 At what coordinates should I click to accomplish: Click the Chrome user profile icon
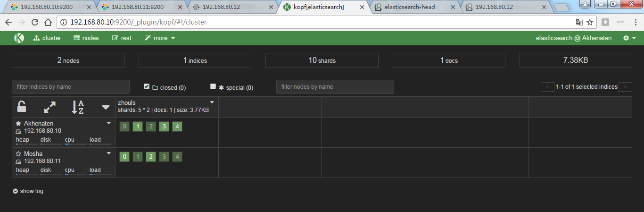coord(585,4)
